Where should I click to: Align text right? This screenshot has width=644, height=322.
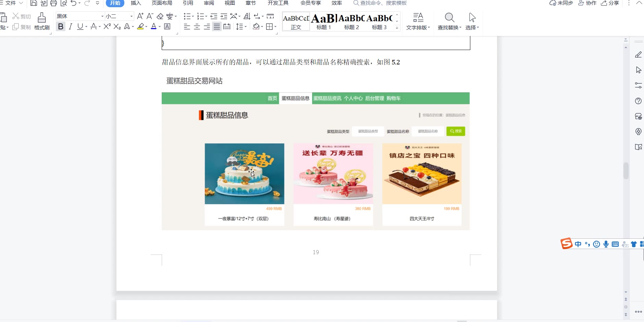point(207,27)
